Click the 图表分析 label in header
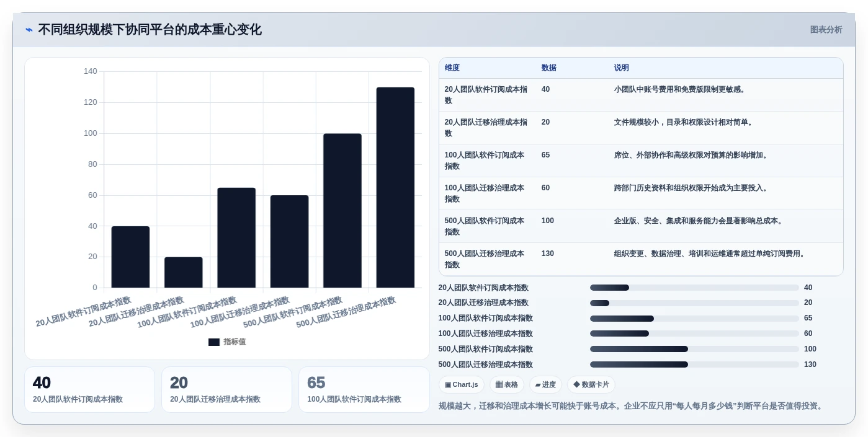Image resolution: width=868 pixels, height=437 pixels. pos(826,30)
